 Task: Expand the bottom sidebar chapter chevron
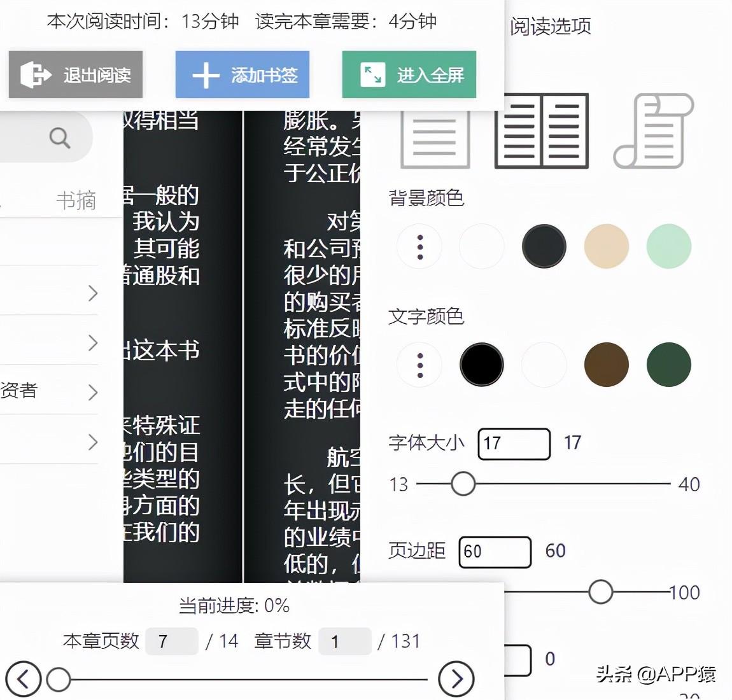coord(94,442)
